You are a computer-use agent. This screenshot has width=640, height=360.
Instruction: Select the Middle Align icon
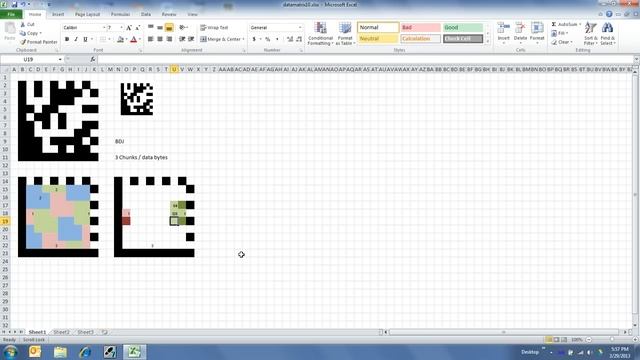[160, 27]
